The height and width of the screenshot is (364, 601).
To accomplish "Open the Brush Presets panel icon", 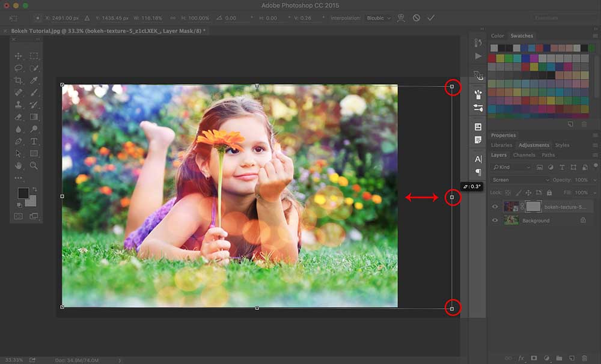I will coord(478,108).
